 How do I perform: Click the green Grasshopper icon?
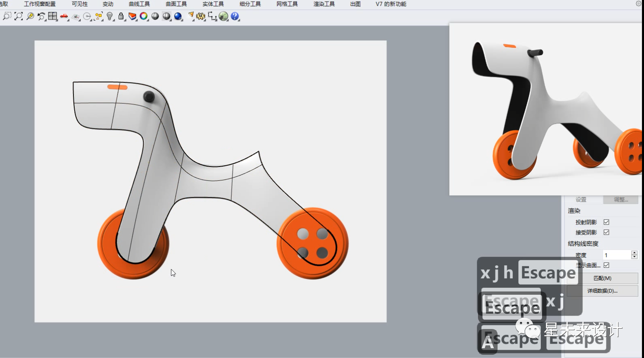coord(224,16)
